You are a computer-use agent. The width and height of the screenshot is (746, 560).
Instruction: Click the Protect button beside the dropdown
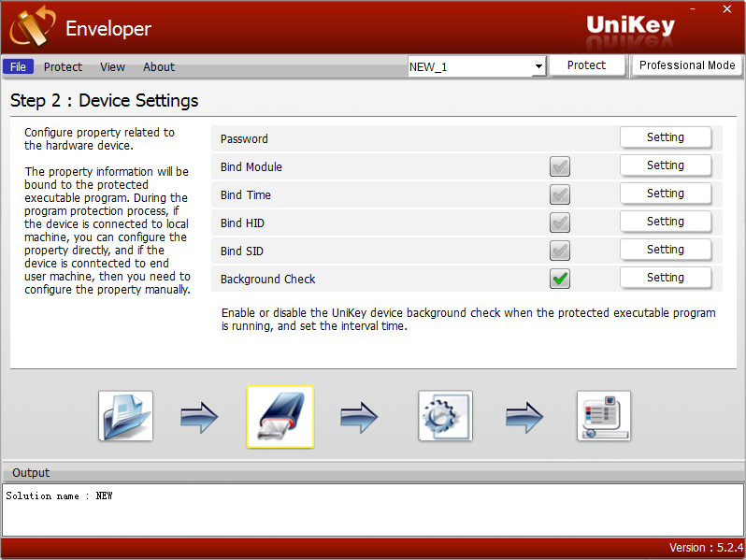click(587, 65)
